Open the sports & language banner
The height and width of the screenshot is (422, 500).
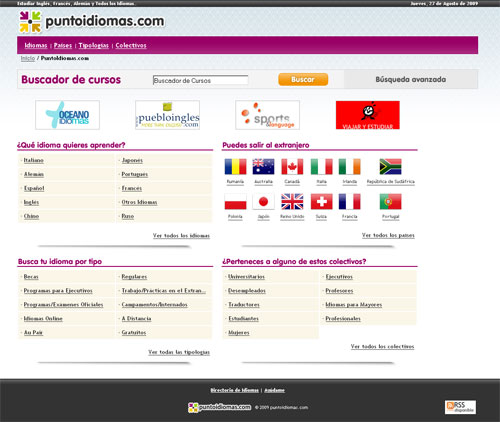point(267,115)
